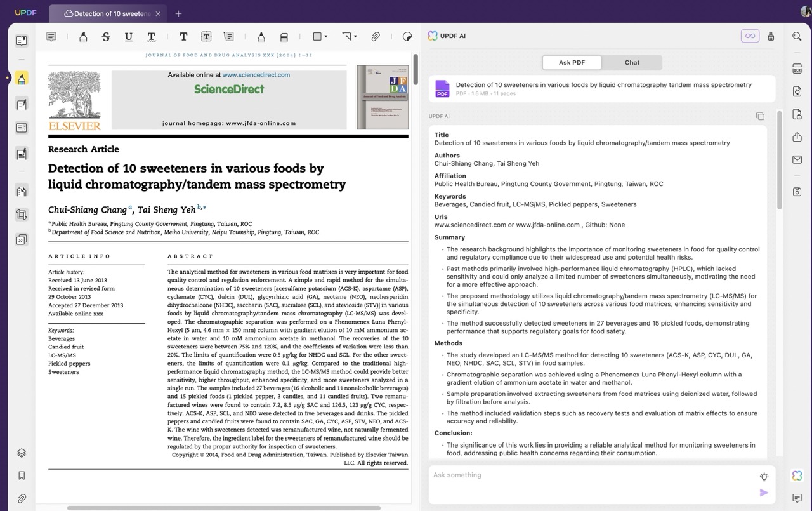The width and height of the screenshot is (812, 511).
Task: Select the sticky note comment tool
Action: pos(51,37)
